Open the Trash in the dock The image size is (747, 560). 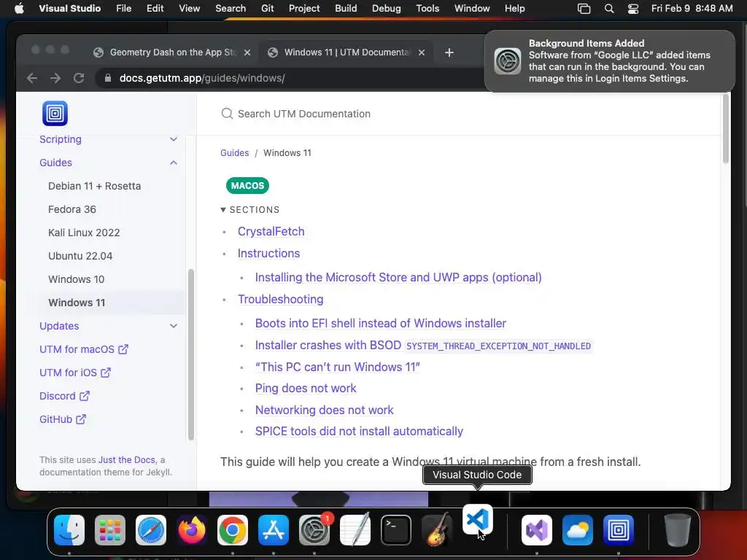(678, 529)
